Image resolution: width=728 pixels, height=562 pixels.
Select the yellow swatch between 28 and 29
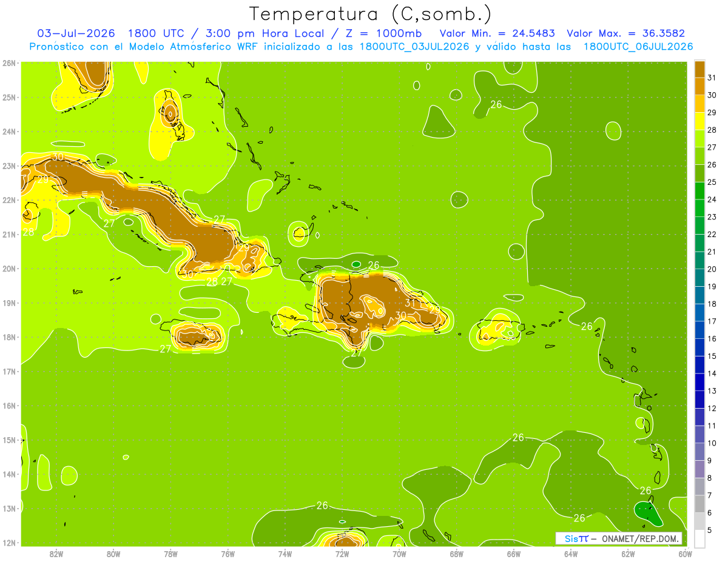point(700,121)
